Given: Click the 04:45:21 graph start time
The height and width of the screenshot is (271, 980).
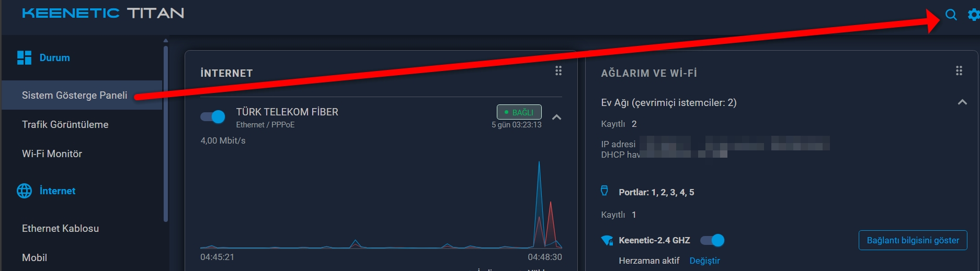Looking at the screenshot, I should point(217,257).
